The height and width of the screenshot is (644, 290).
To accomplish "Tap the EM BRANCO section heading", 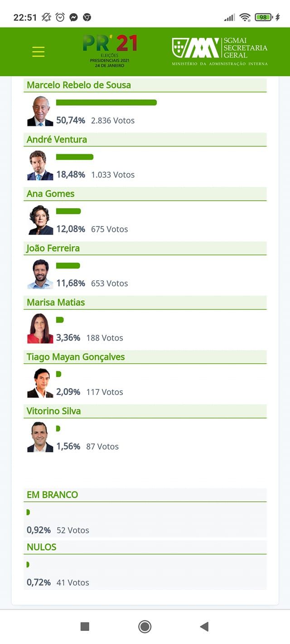I will (52, 495).
